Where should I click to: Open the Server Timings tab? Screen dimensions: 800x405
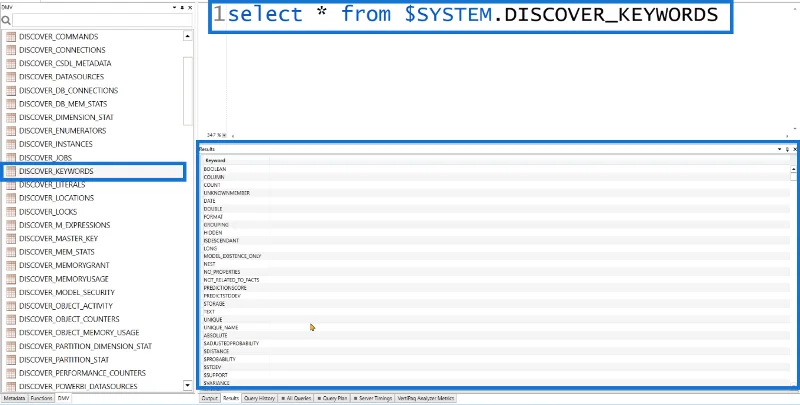click(x=372, y=398)
